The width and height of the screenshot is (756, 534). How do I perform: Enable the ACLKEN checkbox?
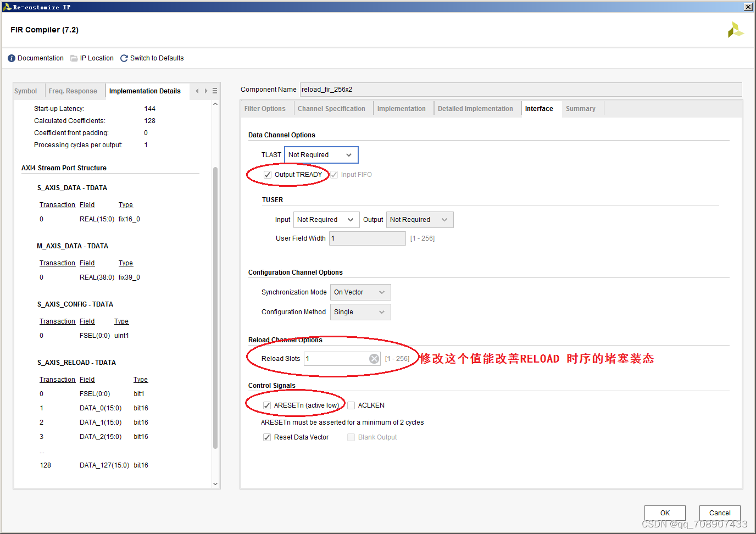(351, 405)
